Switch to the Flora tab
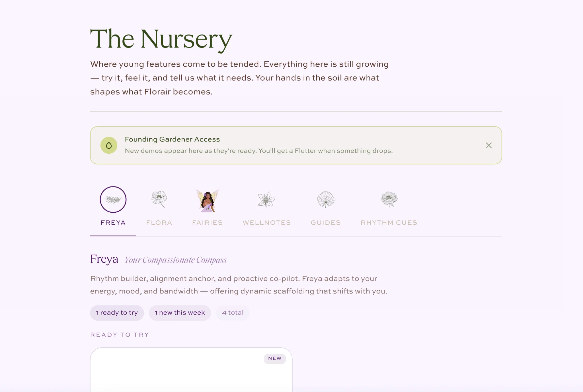Image resolution: width=583 pixels, height=392 pixels. (x=159, y=223)
